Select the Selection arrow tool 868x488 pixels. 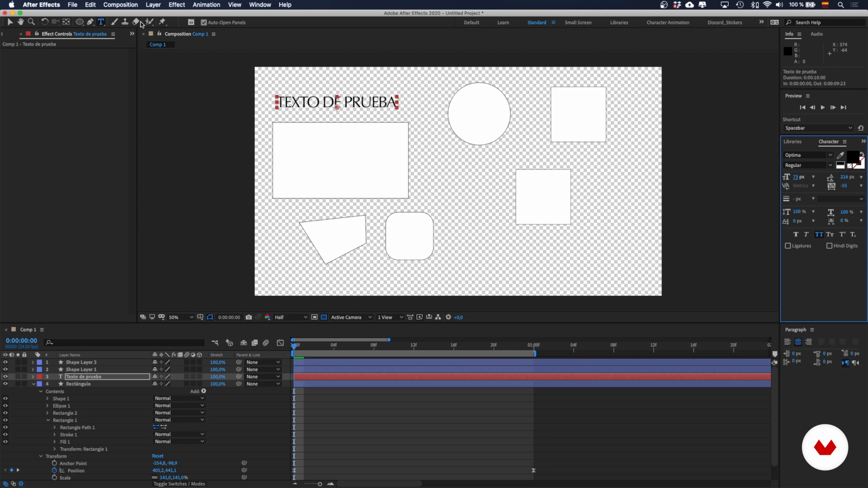click(x=10, y=22)
